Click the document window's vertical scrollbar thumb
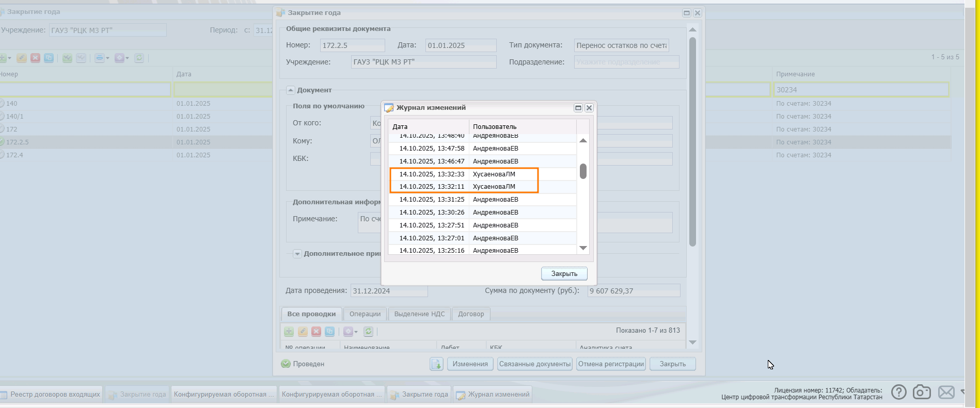This screenshot has height=408, width=980. [692, 142]
